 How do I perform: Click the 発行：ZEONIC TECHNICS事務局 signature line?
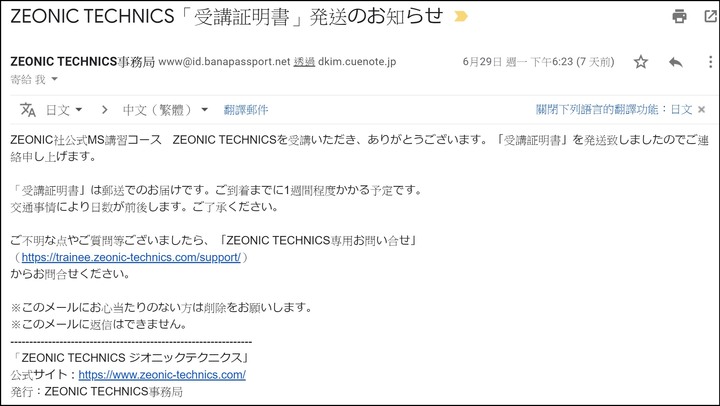(96, 391)
